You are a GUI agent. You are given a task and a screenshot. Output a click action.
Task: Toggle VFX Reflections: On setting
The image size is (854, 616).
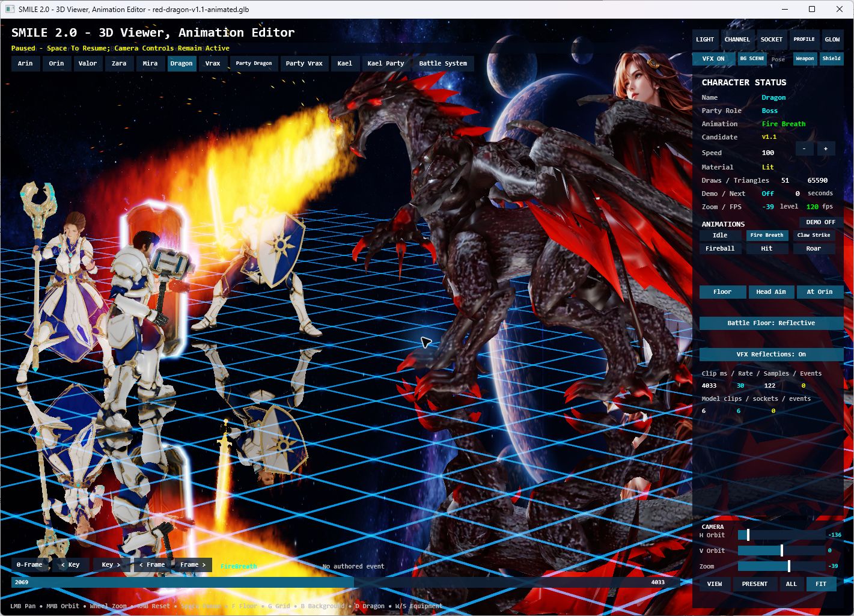pyautogui.click(x=771, y=354)
